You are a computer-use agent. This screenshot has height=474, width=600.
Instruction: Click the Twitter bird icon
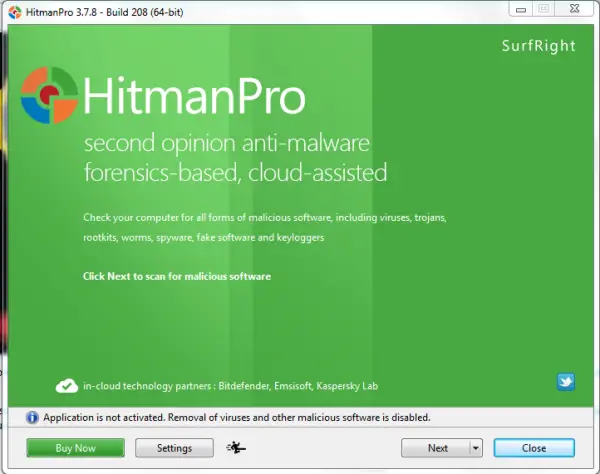tap(566, 382)
